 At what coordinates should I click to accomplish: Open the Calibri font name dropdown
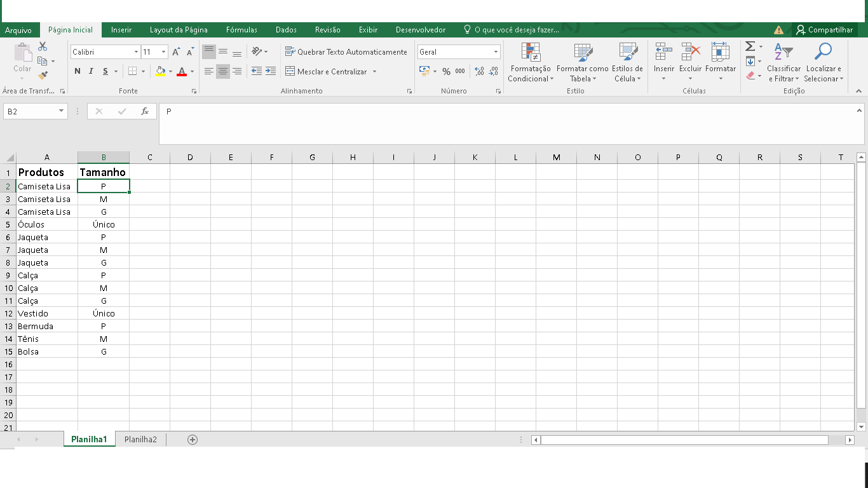[x=136, y=52]
